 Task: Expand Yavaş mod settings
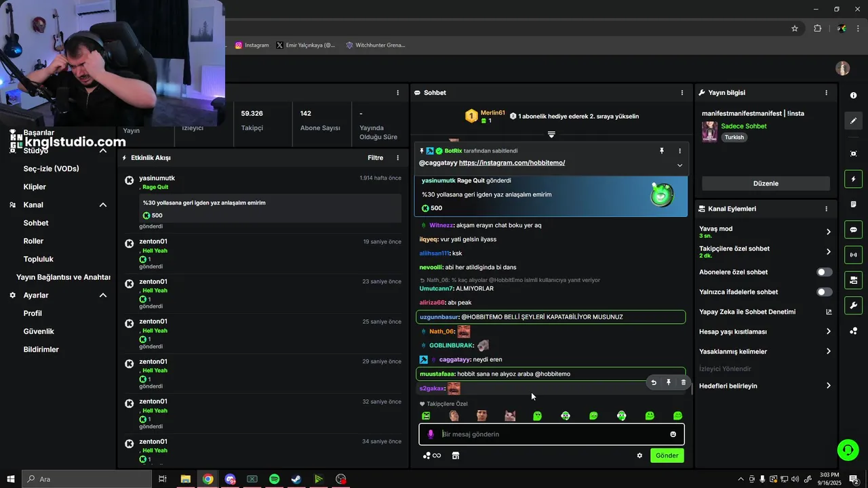[828, 232]
